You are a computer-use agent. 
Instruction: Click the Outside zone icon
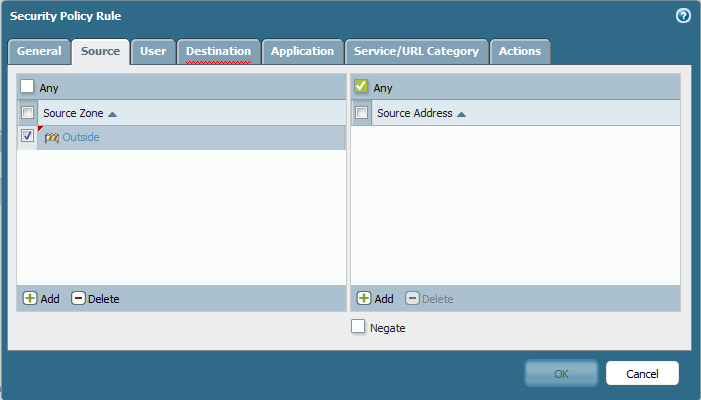click(x=52, y=137)
